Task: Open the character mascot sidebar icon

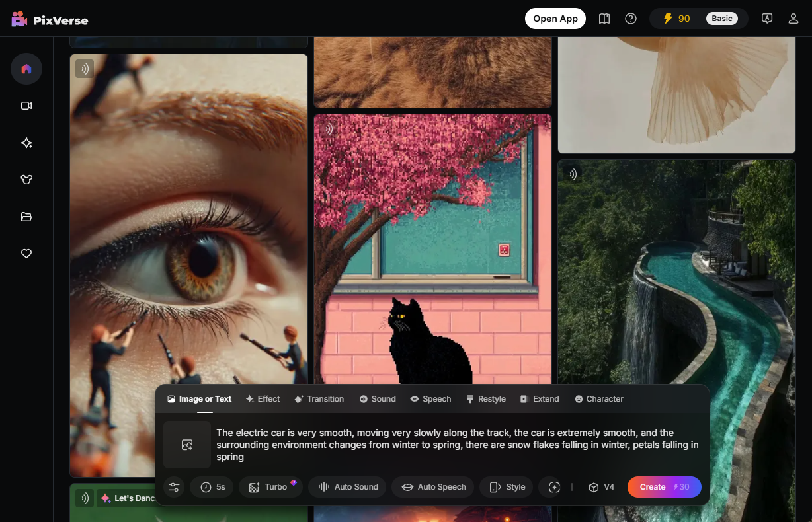Action: [26, 180]
